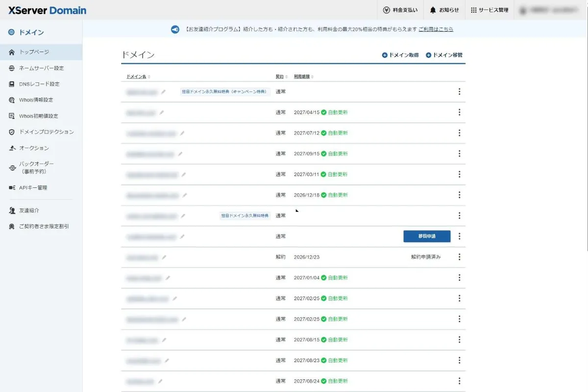This screenshot has width=588, height=392.
Task: Open バックオーダー（事前予約） in the sidebar
Action: tap(41, 168)
